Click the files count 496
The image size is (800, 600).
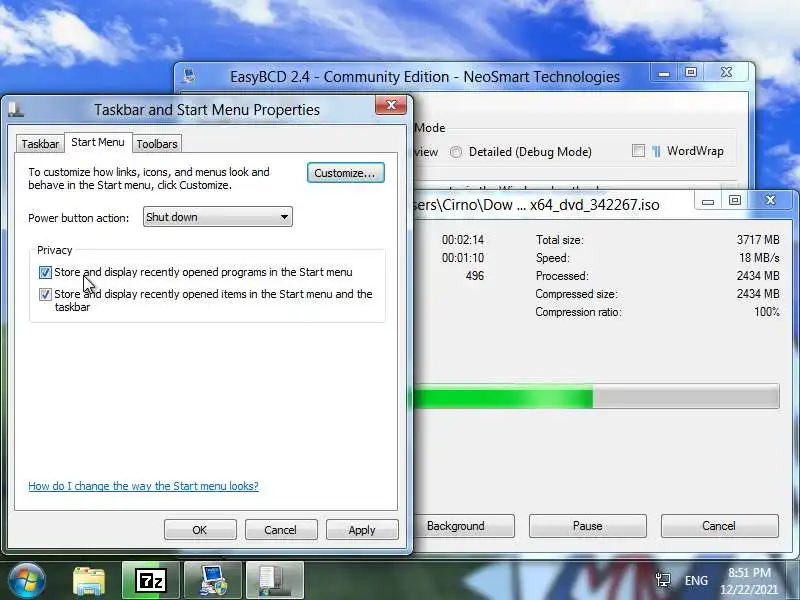tap(474, 276)
